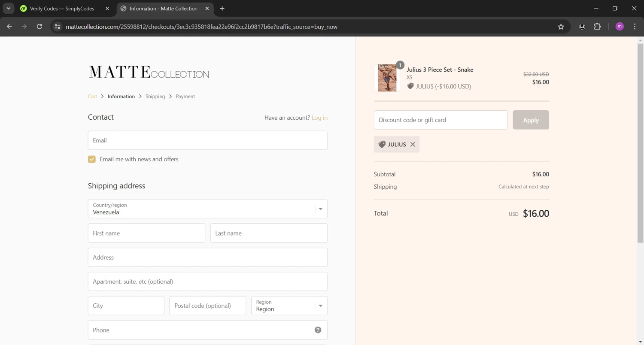This screenshot has width=644, height=345.
Task: Click the Shipping breadcrumb step
Action: click(x=155, y=97)
